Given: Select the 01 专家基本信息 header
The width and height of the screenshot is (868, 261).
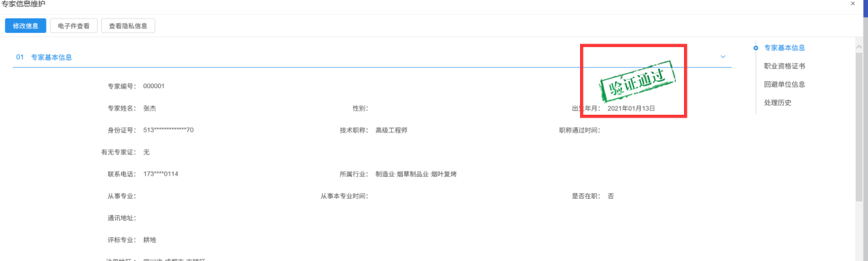Looking at the screenshot, I should pos(44,57).
